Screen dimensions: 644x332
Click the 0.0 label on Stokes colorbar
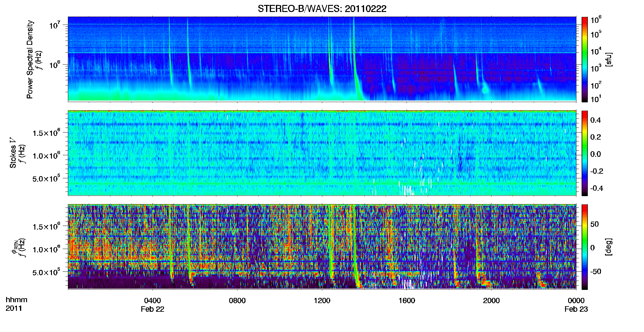pyautogui.click(x=595, y=154)
